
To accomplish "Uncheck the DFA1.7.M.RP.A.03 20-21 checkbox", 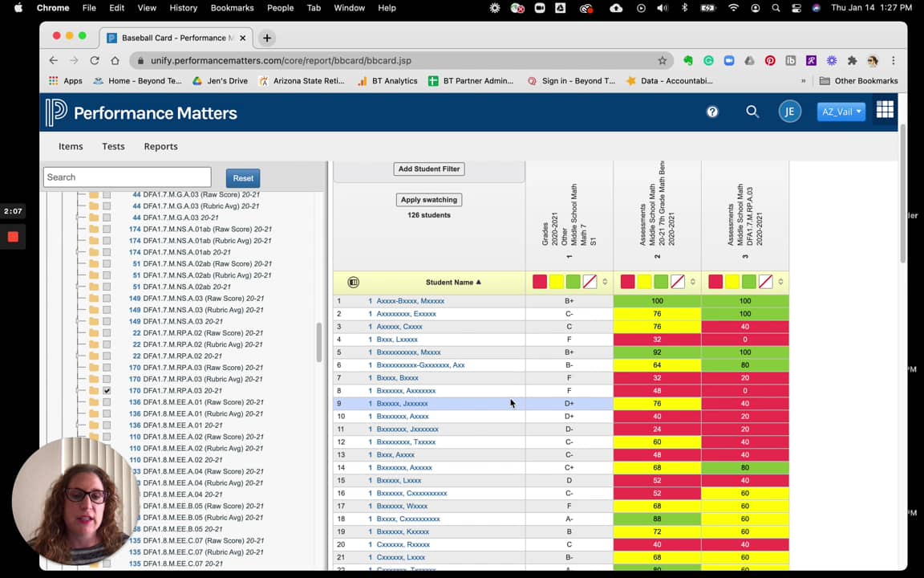I will [107, 391].
